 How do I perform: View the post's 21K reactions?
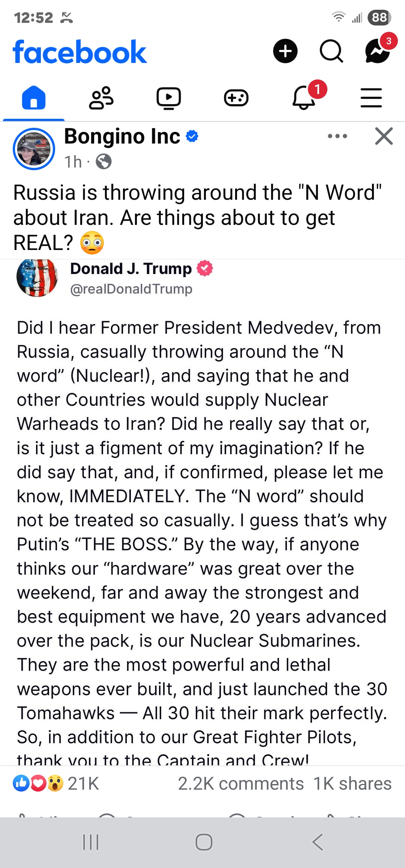[56, 784]
